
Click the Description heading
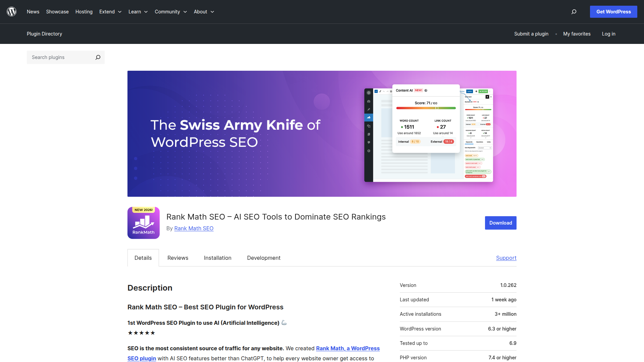point(150,288)
